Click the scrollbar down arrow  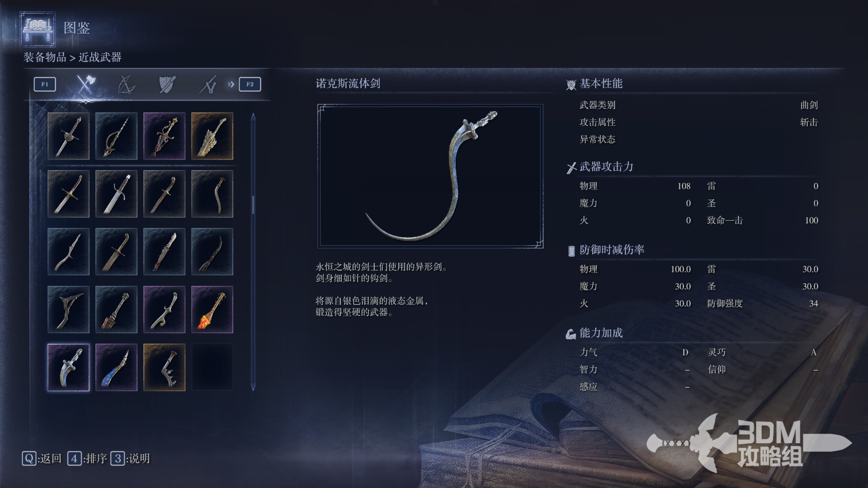pyautogui.click(x=253, y=387)
